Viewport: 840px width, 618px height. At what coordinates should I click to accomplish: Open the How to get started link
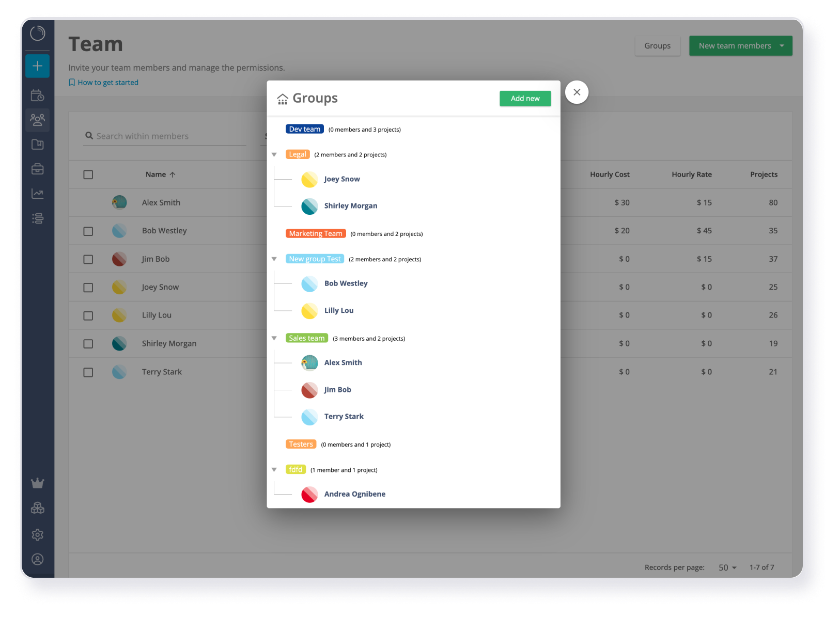(107, 83)
